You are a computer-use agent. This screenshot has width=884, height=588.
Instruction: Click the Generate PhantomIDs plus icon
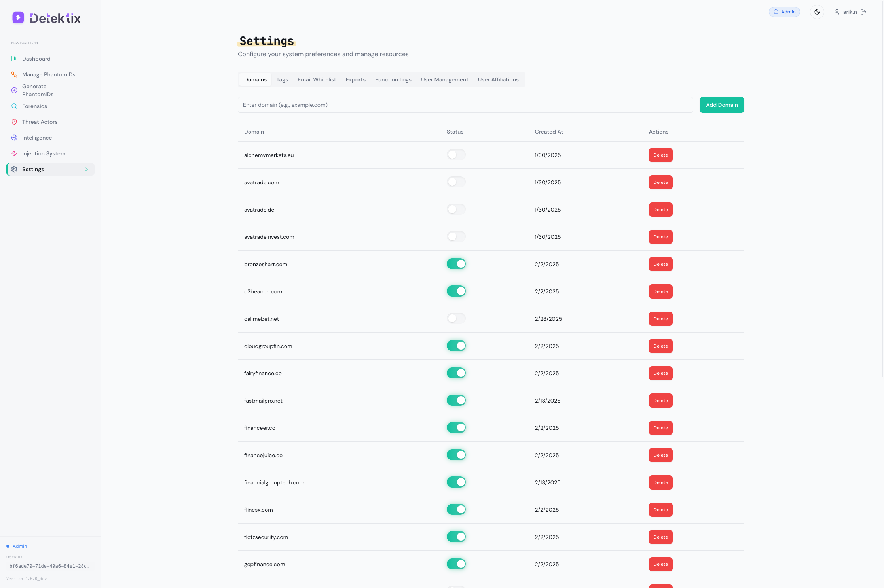coord(14,90)
